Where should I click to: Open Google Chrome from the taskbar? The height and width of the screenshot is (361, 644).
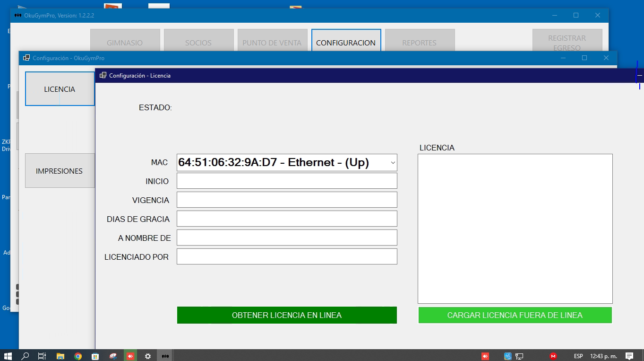78,356
